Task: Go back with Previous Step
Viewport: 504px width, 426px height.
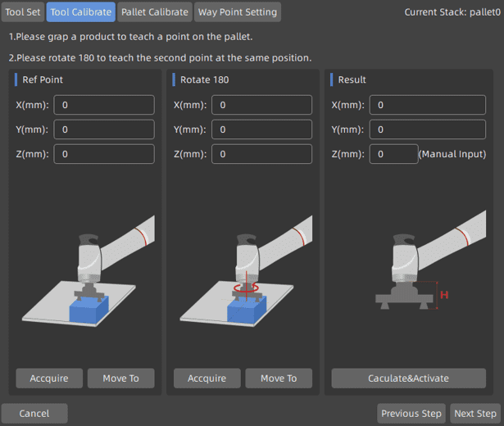Action: (411, 413)
